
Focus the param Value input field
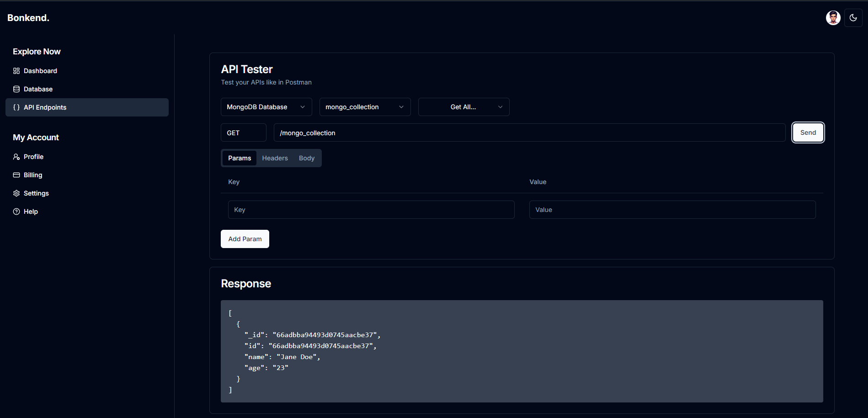point(672,210)
